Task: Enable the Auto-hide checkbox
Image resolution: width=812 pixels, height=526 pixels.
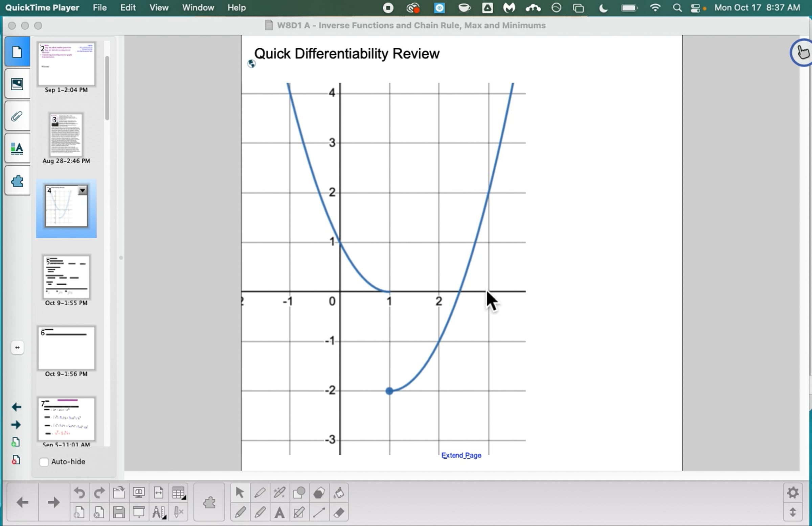Action: pyautogui.click(x=44, y=462)
